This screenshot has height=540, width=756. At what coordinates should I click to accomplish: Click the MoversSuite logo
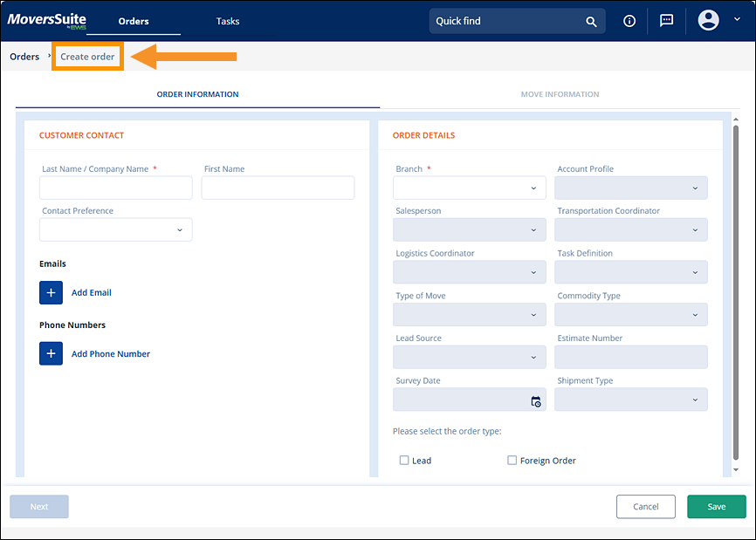46,21
